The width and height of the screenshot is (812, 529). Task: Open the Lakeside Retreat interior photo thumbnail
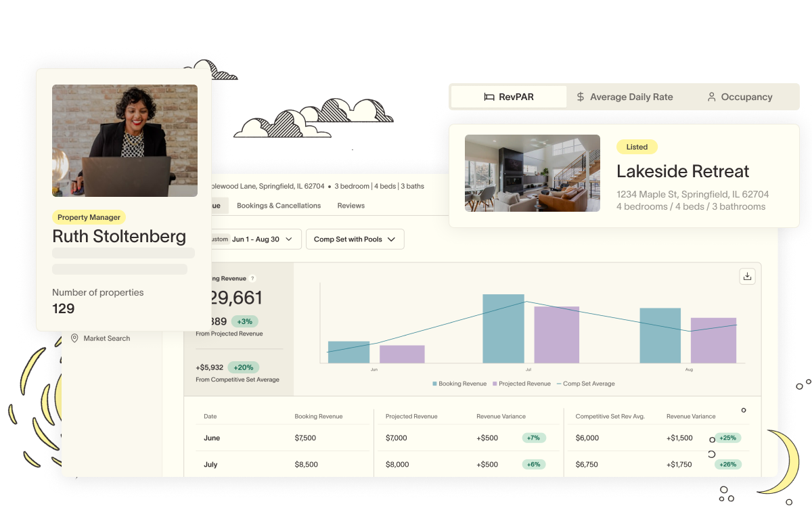(532, 173)
